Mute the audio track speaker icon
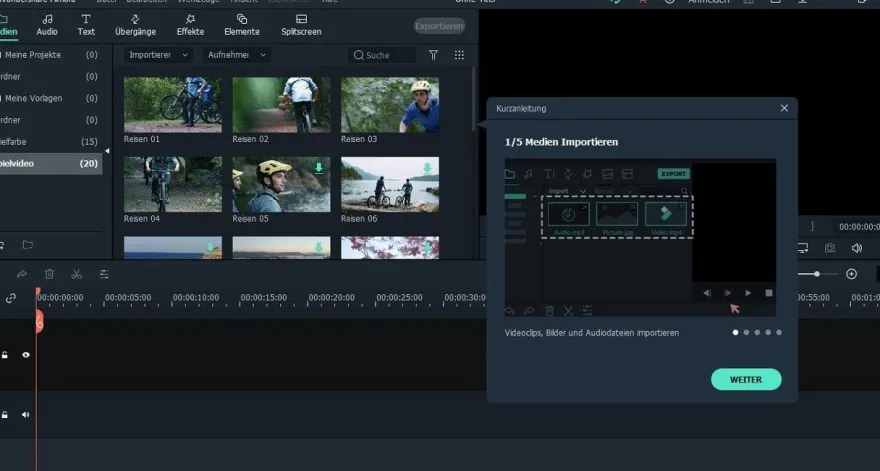Image resolution: width=880 pixels, height=471 pixels. click(26, 415)
